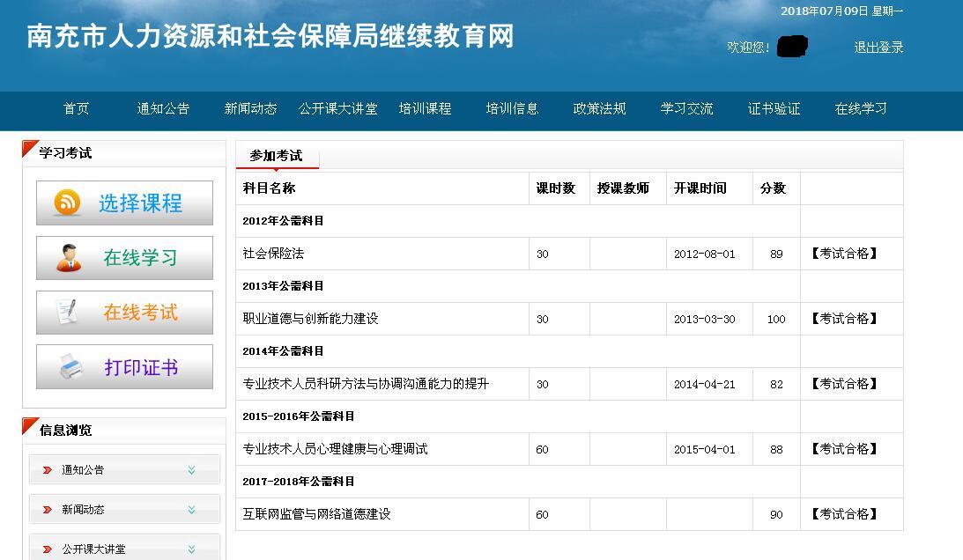963x560 pixels.
Task: Click the 退出登录 logout link
Action: click(878, 48)
